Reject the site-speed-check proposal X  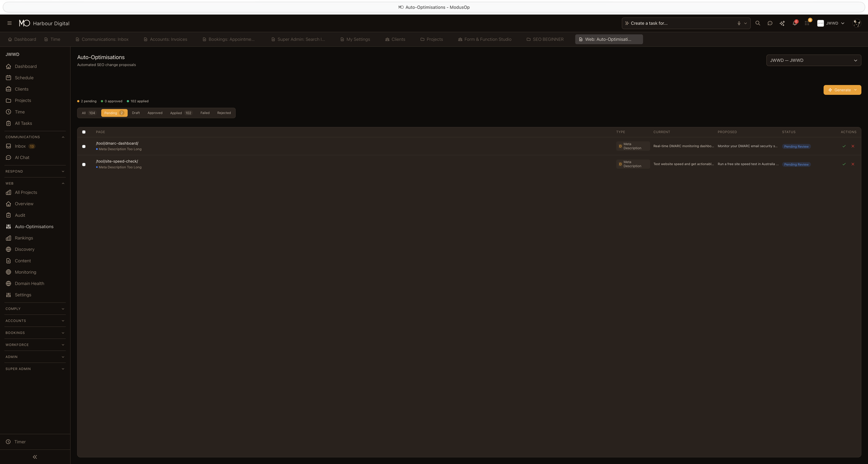[x=853, y=164]
